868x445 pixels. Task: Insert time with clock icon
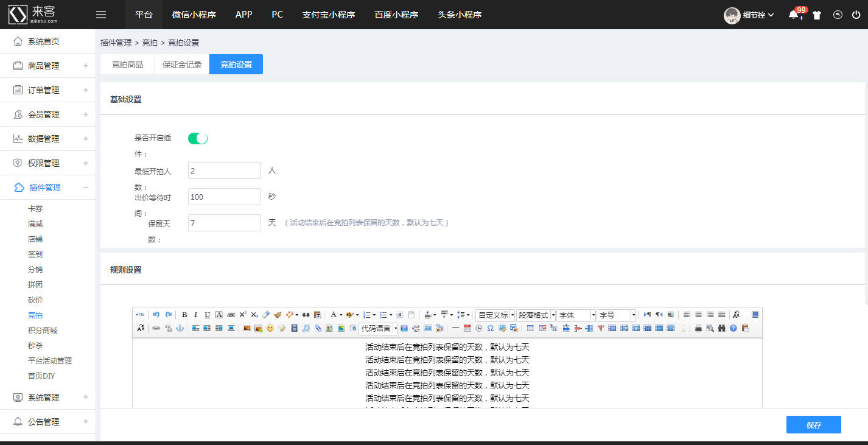click(479, 328)
